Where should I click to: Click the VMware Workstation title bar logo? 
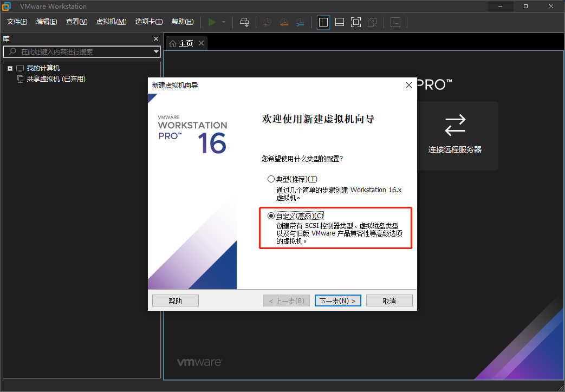point(7,6)
